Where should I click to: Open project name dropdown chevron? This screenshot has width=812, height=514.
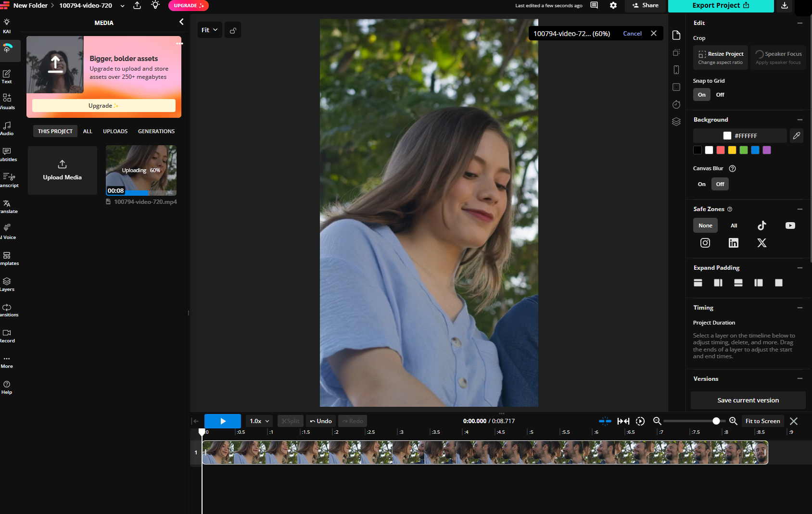[122, 6]
